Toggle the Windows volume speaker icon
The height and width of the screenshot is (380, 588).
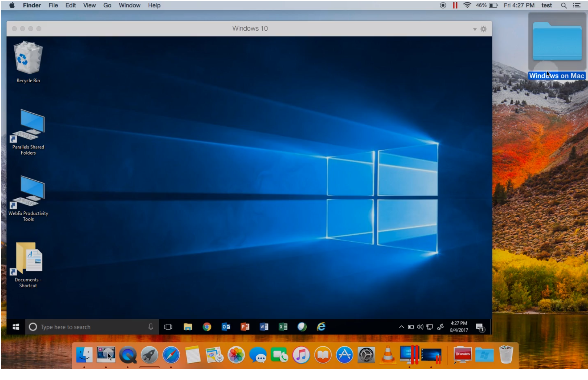coord(420,327)
